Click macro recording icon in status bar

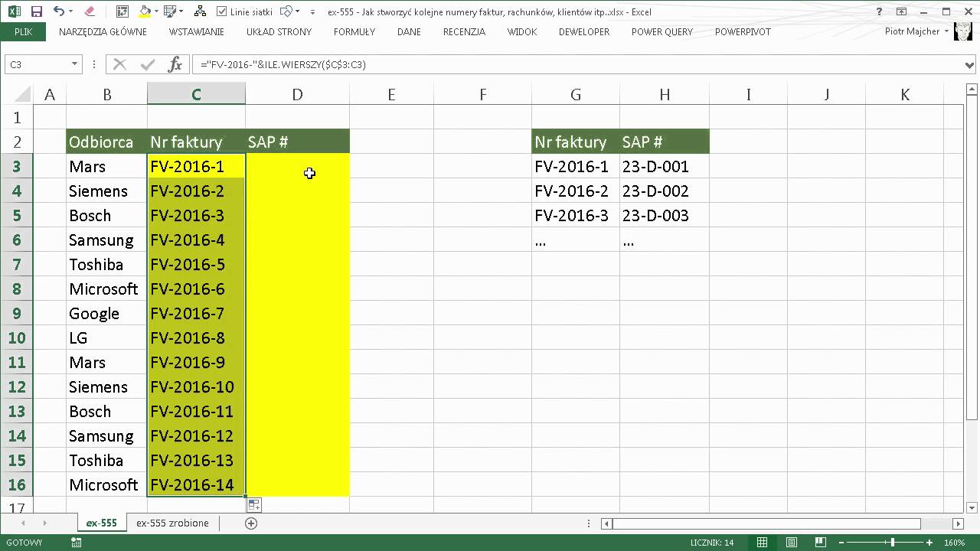[77, 543]
